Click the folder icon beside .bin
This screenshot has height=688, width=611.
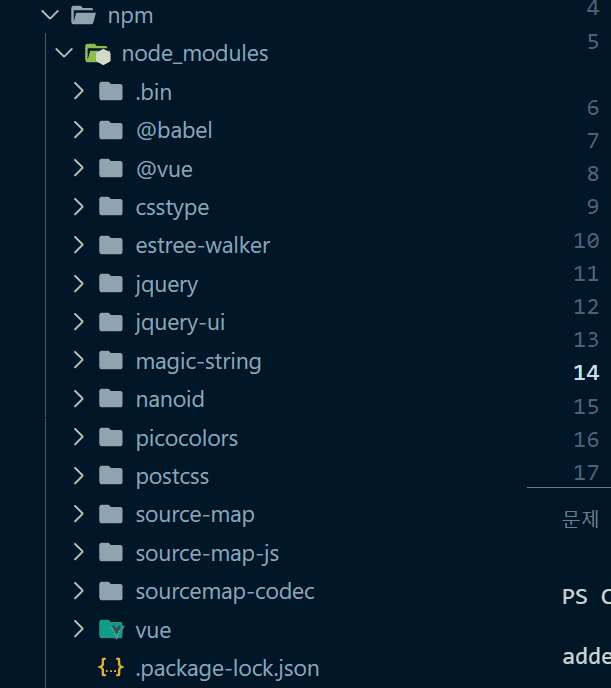click(x=111, y=92)
